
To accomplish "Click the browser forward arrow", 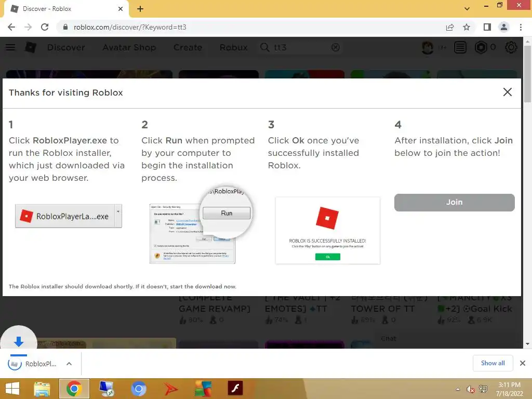I will (28, 27).
